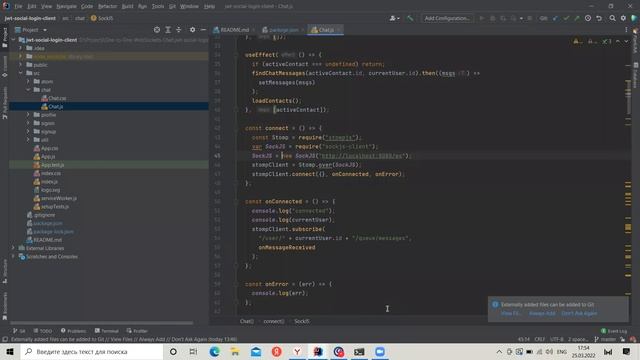Toggle the Project side tab stripe
The height and width of the screenshot is (360, 640).
(4, 38)
